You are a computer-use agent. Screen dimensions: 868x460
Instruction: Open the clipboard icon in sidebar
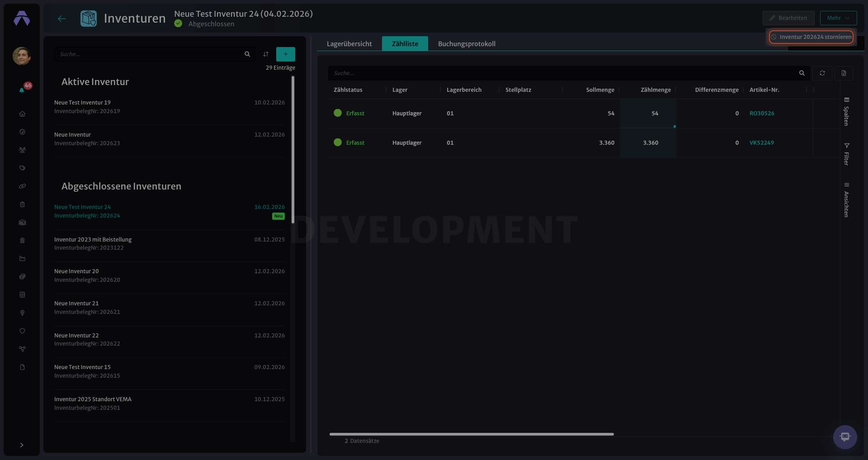pos(22,204)
